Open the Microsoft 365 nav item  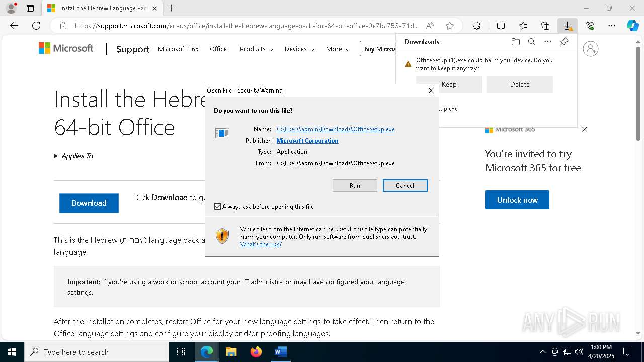click(x=178, y=49)
